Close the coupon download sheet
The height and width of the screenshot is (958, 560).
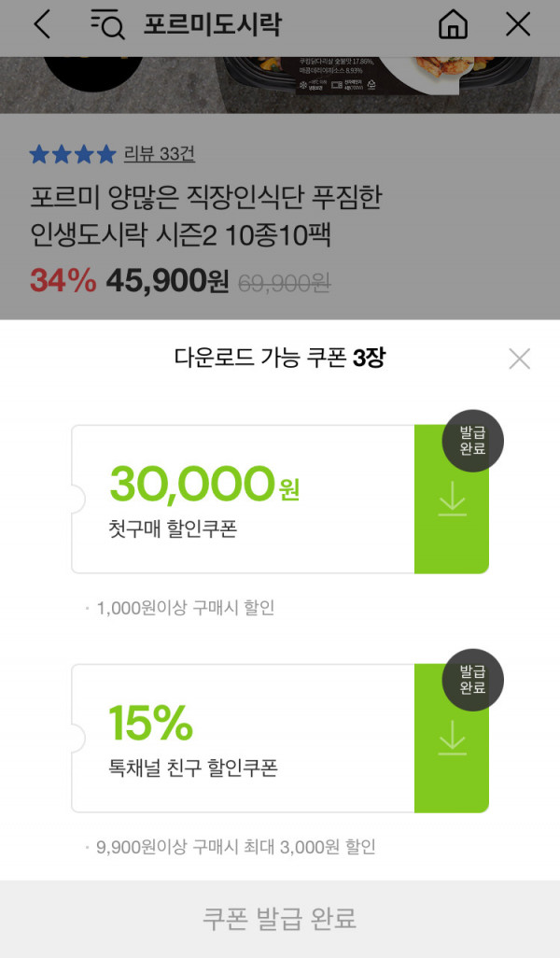point(519,359)
